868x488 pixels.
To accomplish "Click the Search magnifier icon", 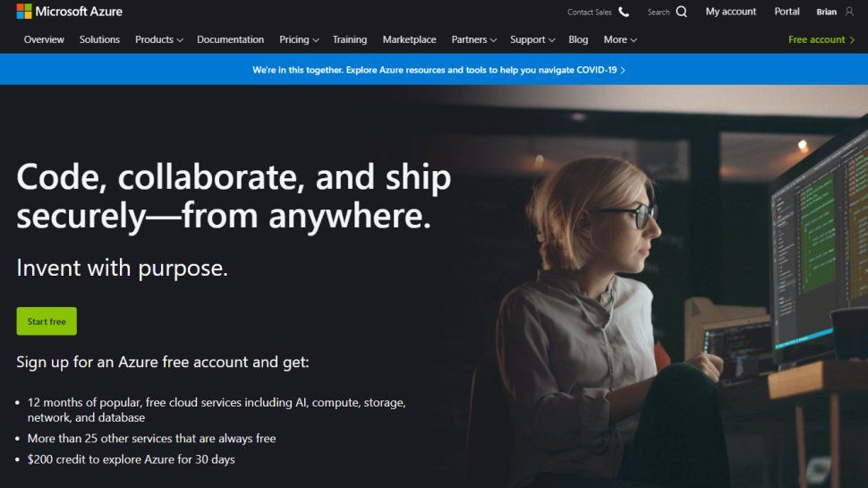I will [x=682, y=12].
